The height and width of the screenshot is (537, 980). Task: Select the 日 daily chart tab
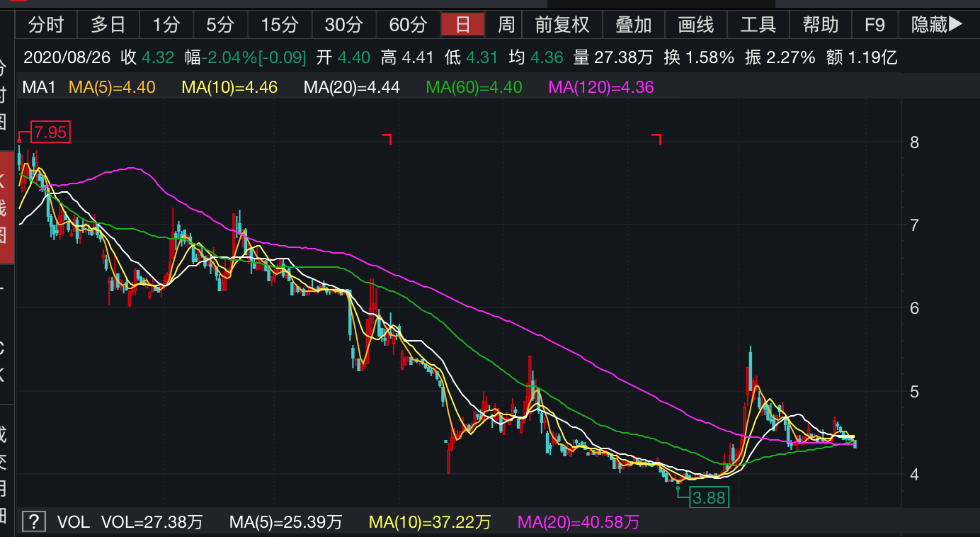click(462, 26)
